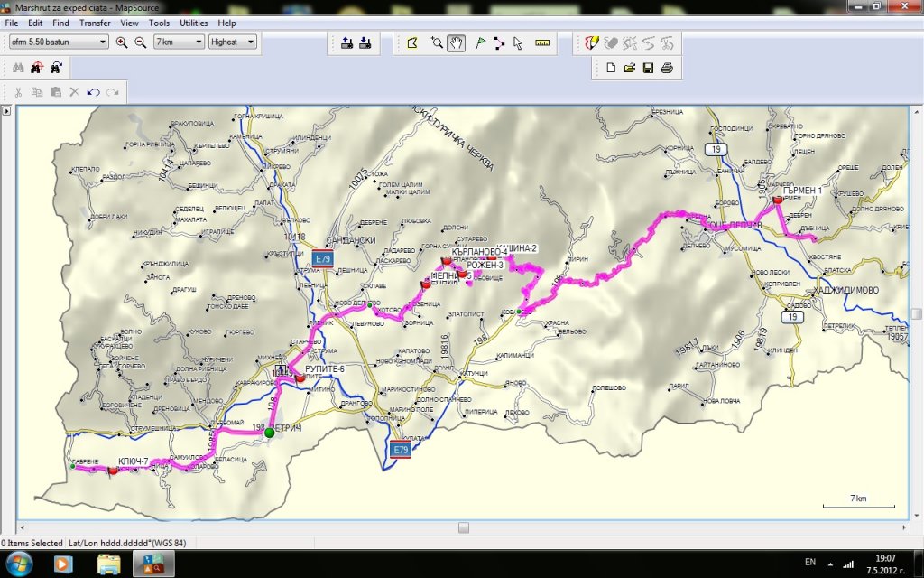Open the Transfer menu

(x=95, y=23)
